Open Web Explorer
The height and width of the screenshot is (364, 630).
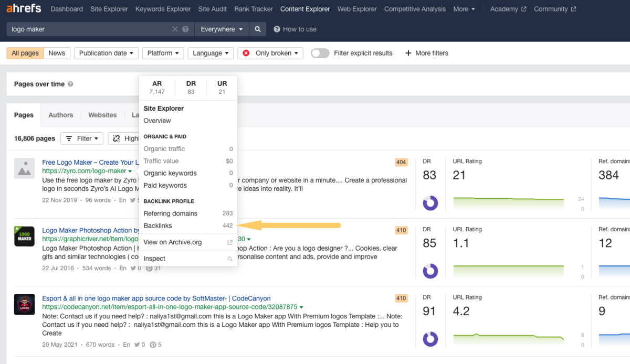point(357,9)
